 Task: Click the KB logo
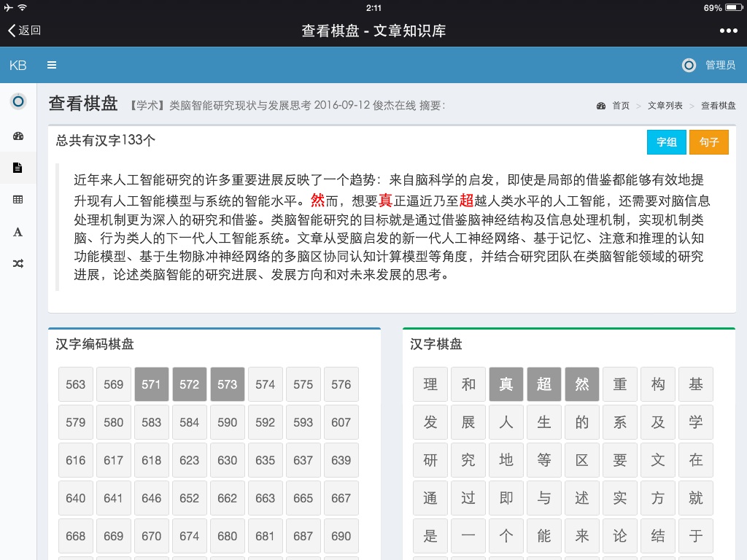point(18,65)
